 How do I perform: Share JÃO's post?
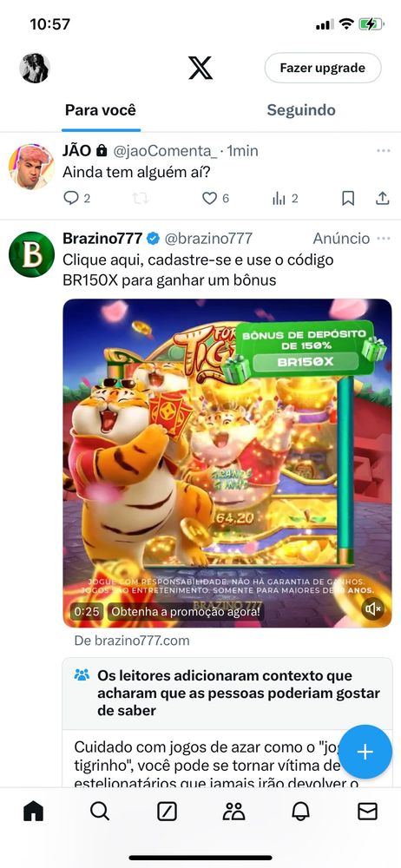(x=383, y=198)
